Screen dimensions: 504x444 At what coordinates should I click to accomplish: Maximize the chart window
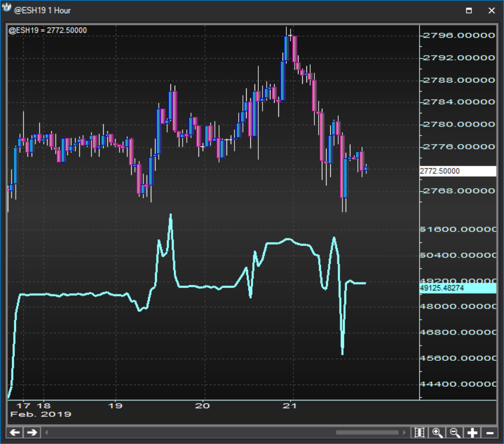pos(469,11)
